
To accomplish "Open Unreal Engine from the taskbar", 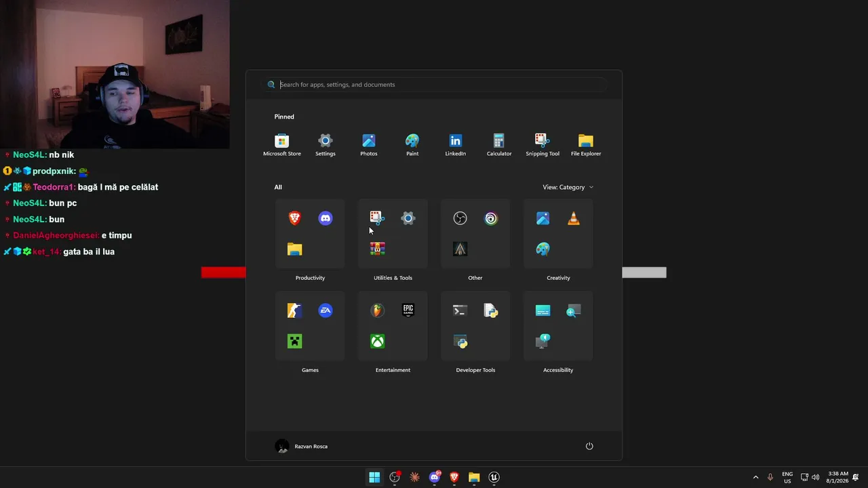I will tap(494, 477).
